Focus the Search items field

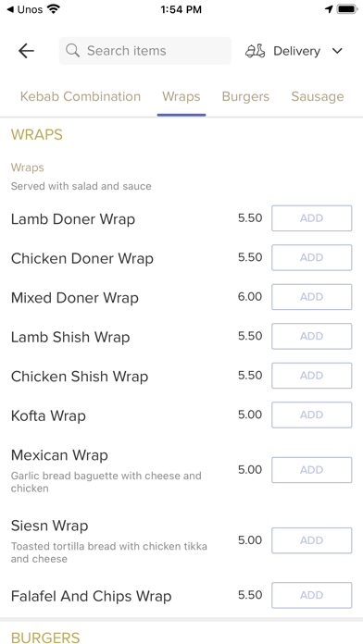(x=145, y=51)
